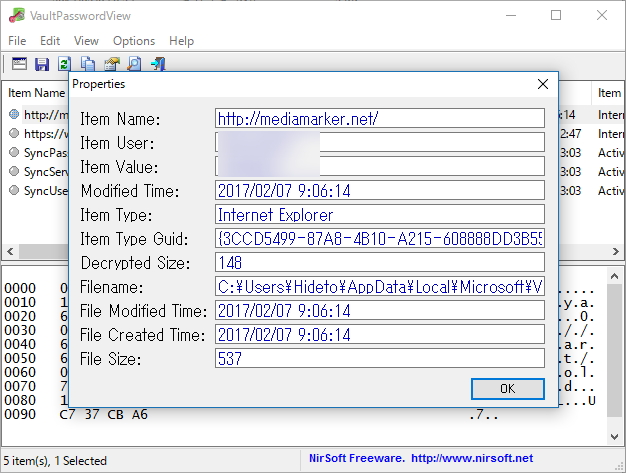Click the Item Type field showing Internet Explorer

click(380, 214)
